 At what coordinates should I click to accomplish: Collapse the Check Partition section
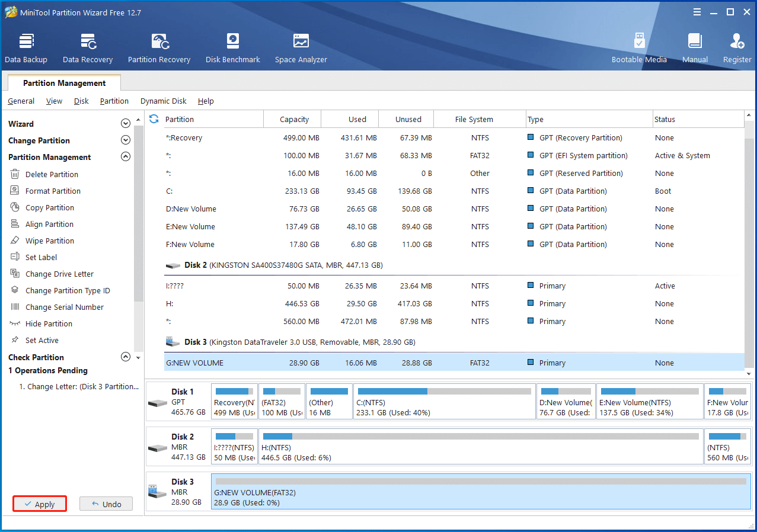click(125, 357)
